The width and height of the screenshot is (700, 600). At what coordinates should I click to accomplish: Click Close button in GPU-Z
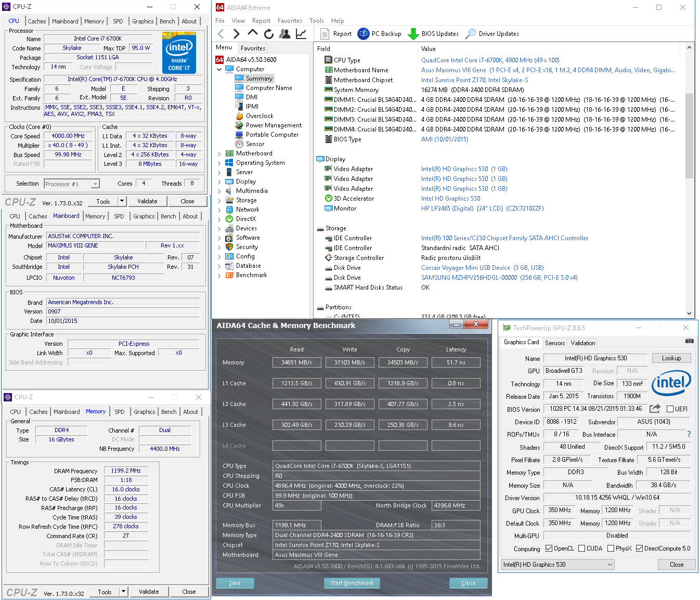click(x=677, y=565)
